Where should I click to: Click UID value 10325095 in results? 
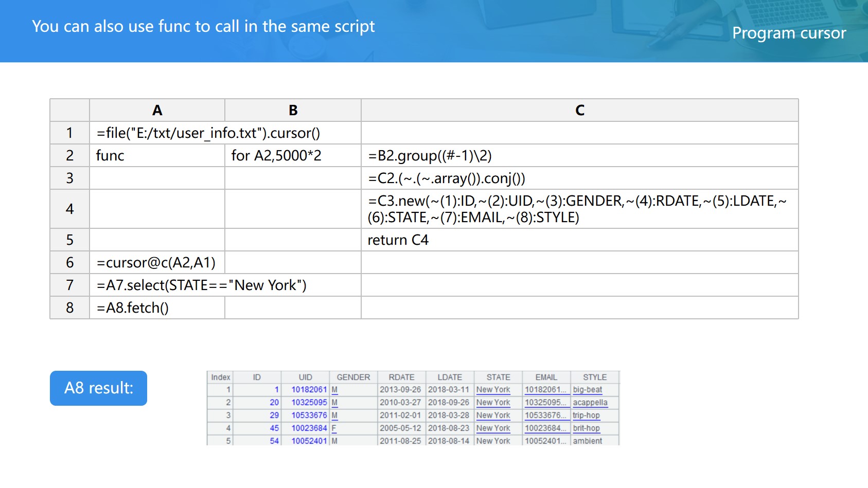[x=309, y=403]
